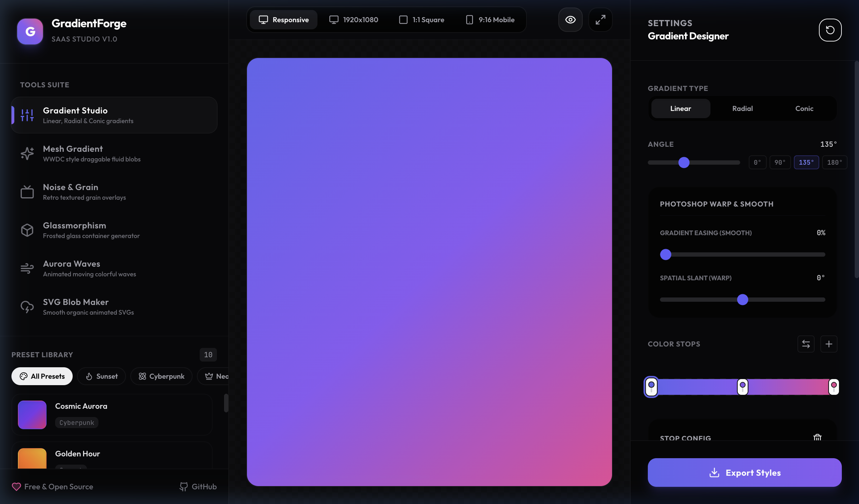Image resolution: width=859 pixels, height=504 pixels.
Task: Select Radial gradient type
Action: point(742,108)
